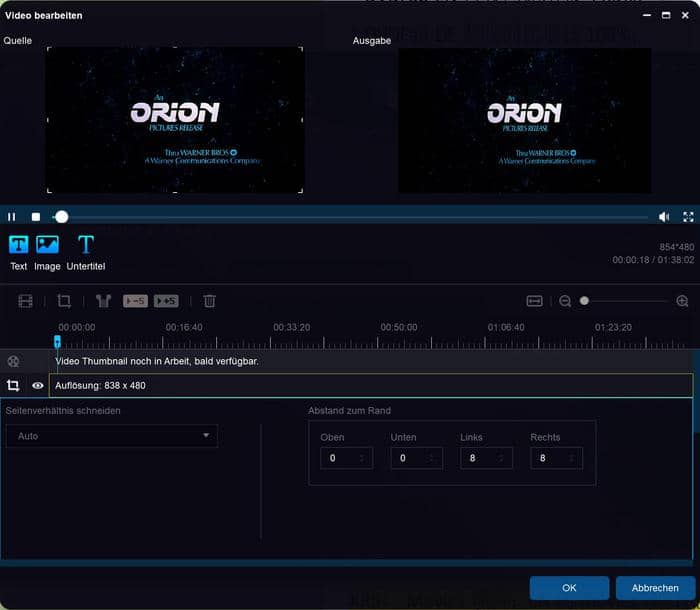The height and width of the screenshot is (610, 700).
Task: Adjust Oben value with stepper arrows
Action: pyautogui.click(x=362, y=458)
